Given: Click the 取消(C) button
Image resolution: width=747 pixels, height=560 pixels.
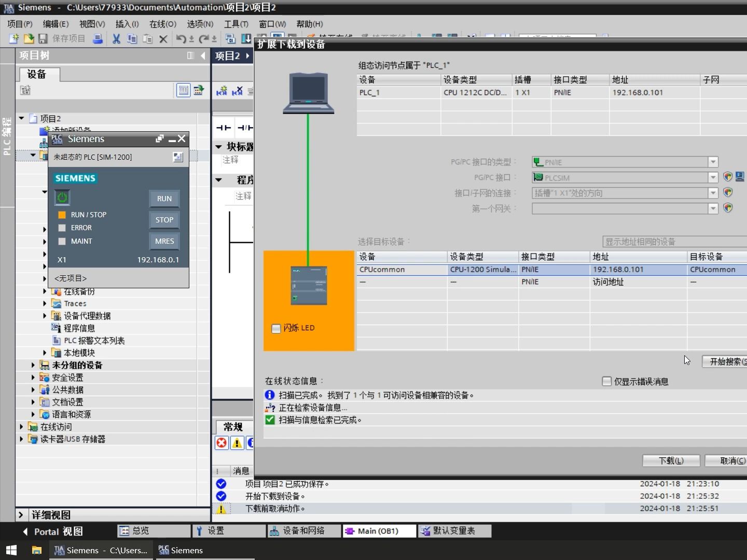Looking at the screenshot, I should (726, 460).
